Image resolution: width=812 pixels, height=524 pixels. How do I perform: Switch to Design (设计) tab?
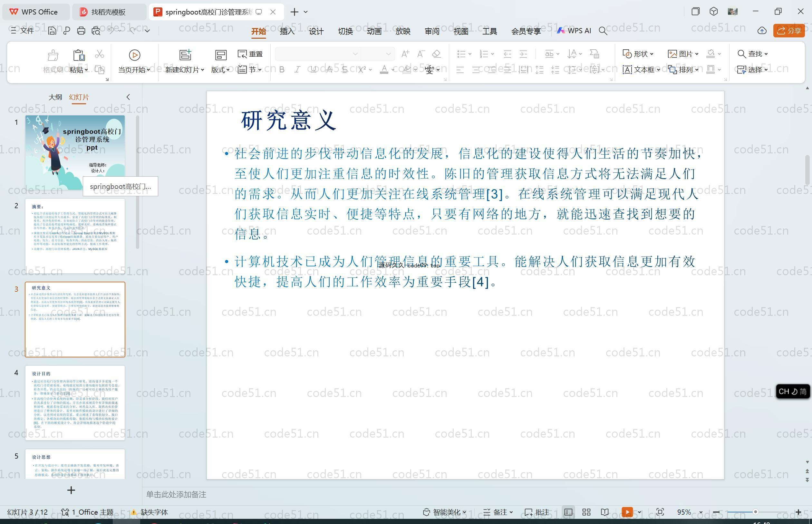(316, 31)
